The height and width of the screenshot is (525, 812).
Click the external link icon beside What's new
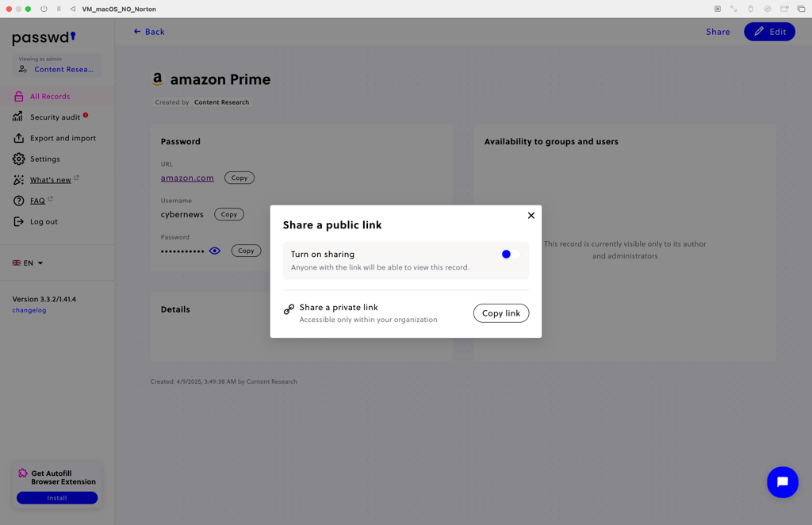coord(77,178)
